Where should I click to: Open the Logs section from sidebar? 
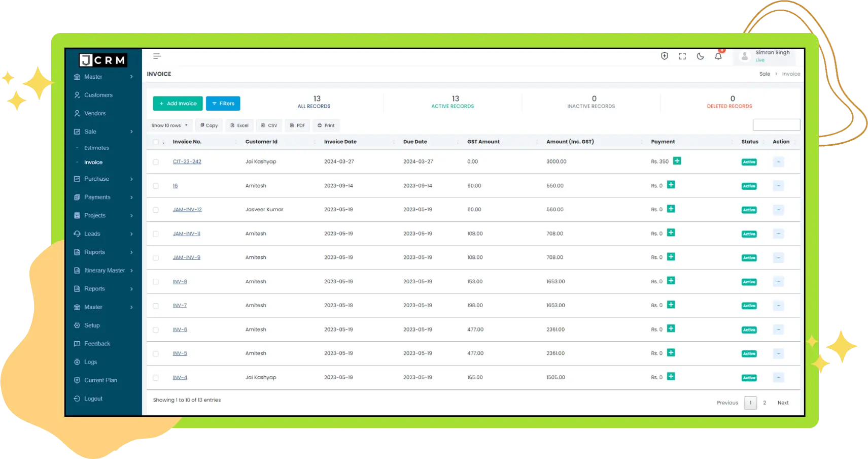point(77,362)
